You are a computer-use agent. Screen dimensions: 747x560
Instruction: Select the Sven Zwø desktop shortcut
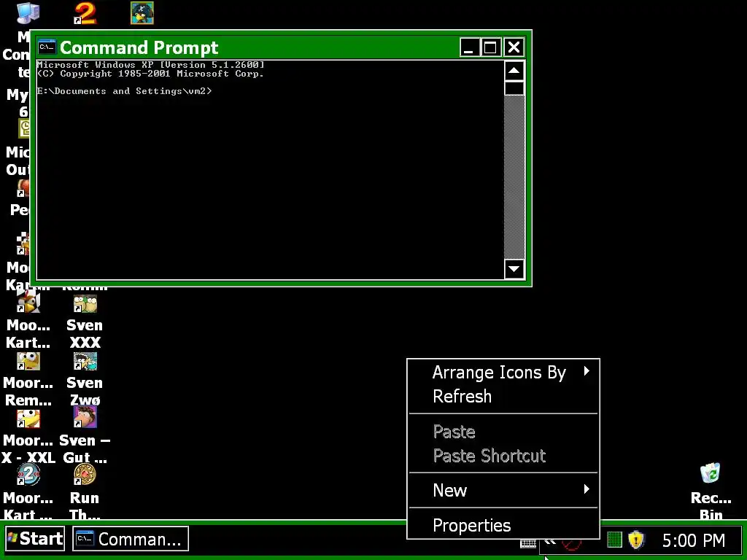coord(85,362)
